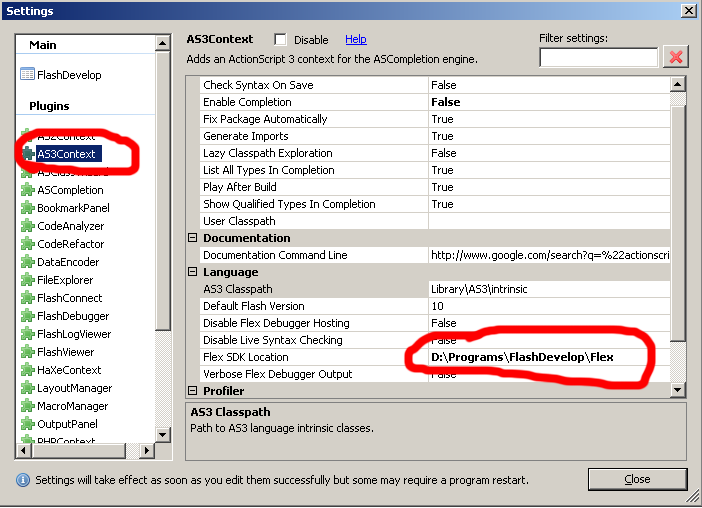The height and width of the screenshot is (508, 702).
Task: Select Lazy Classpath Exploration property
Action: click(268, 153)
